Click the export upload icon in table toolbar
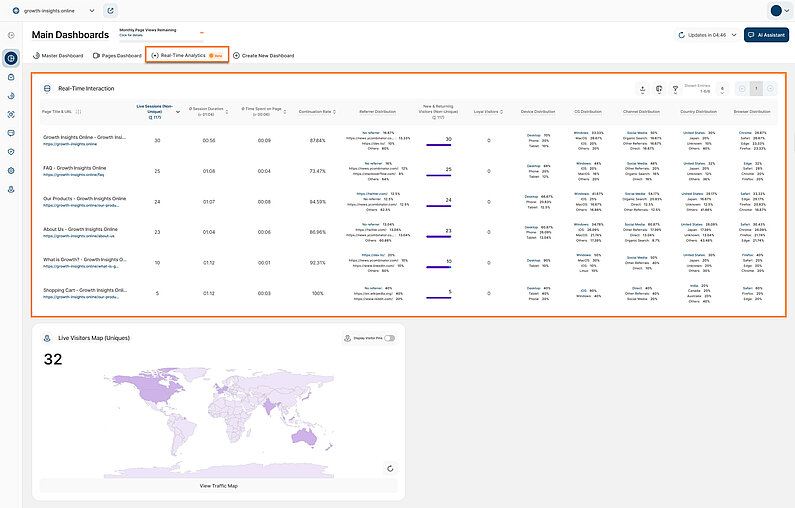The width and height of the screenshot is (795, 508). 642,89
